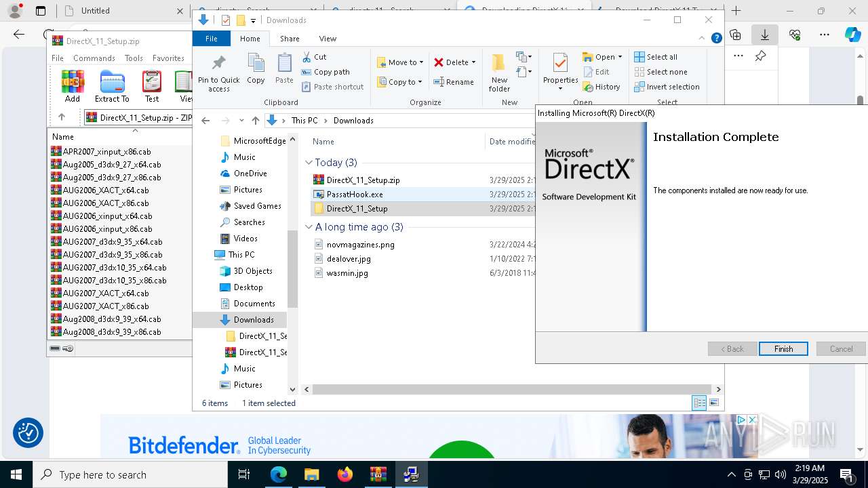Click Copy icon in Explorer ribbon
Viewport: 868px width, 488px height.
pyautogui.click(x=256, y=69)
